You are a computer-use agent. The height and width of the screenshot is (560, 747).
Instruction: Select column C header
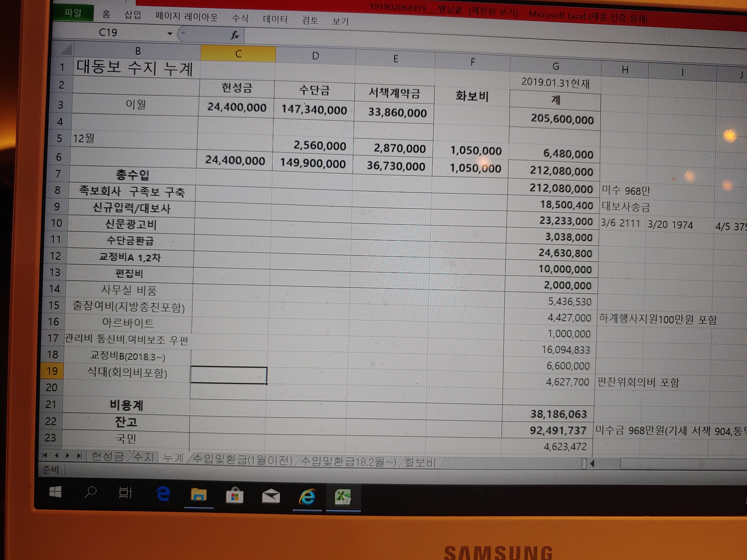point(238,54)
